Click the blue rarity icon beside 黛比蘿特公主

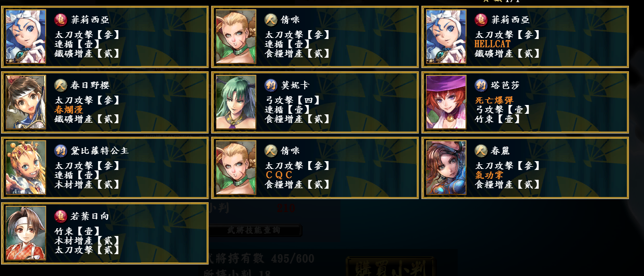coord(61,151)
